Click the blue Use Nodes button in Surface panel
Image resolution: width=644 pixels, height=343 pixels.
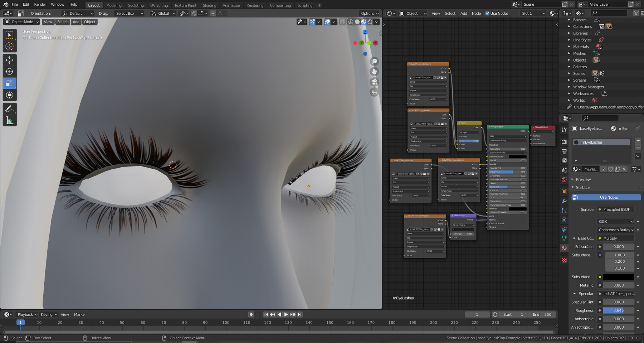tap(606, 197)
